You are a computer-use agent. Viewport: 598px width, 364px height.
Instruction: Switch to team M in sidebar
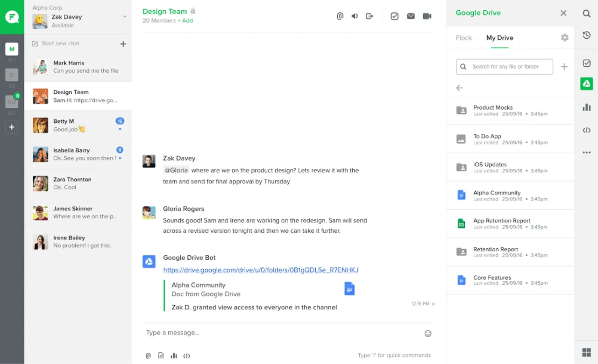tap(12, 49)
